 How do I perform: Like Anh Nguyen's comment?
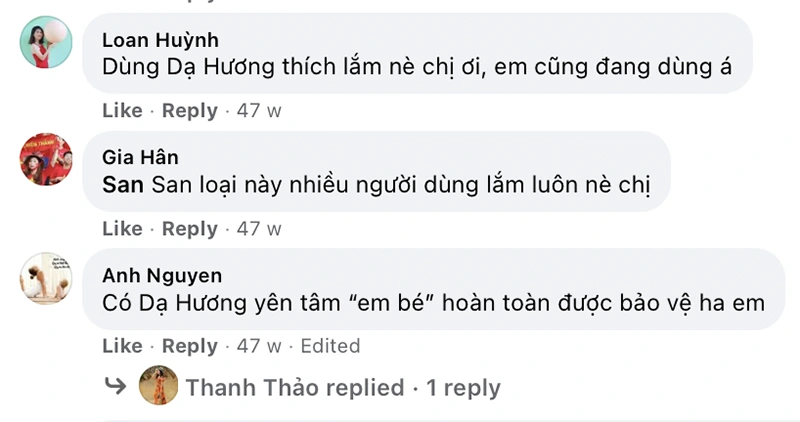coord(122,346)
